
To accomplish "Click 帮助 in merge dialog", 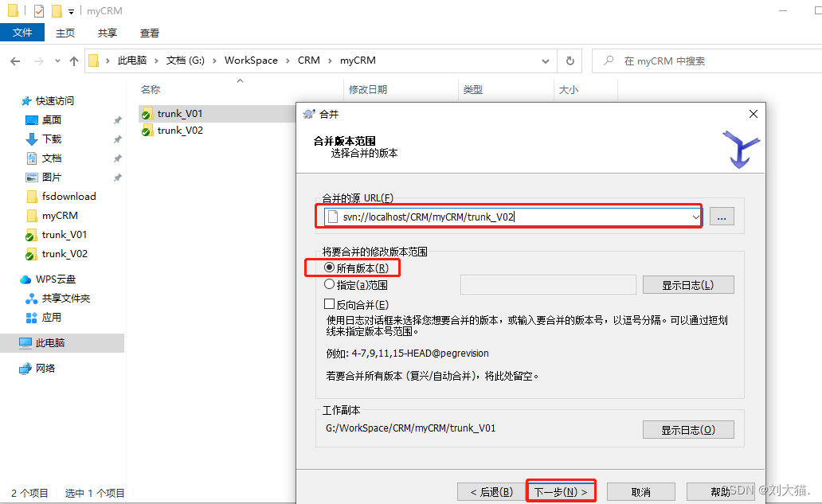I will pos(720,492).
